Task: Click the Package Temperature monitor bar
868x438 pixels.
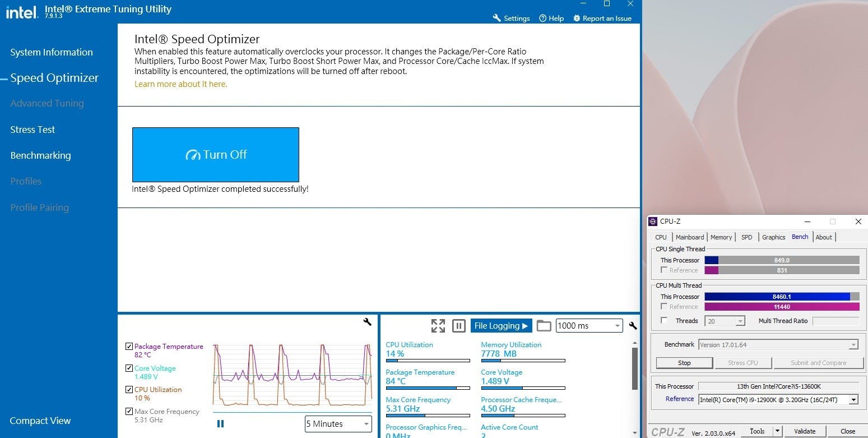Action: click(428, 388)
